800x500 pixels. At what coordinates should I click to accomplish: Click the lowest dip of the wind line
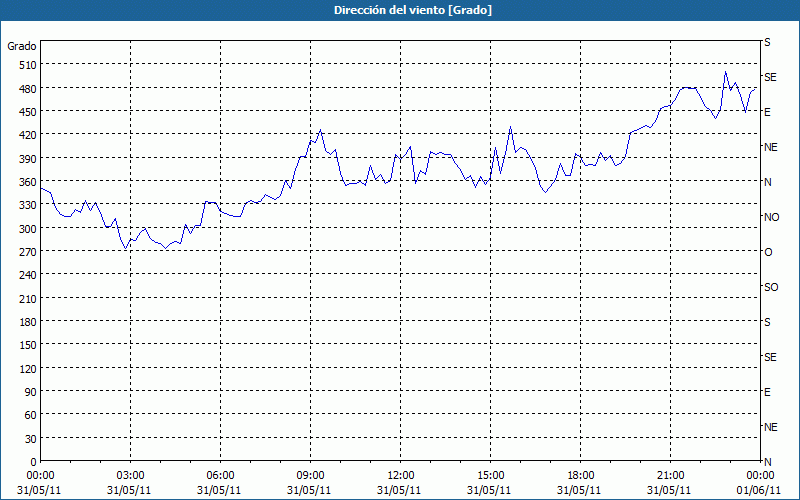pos(126,248)
